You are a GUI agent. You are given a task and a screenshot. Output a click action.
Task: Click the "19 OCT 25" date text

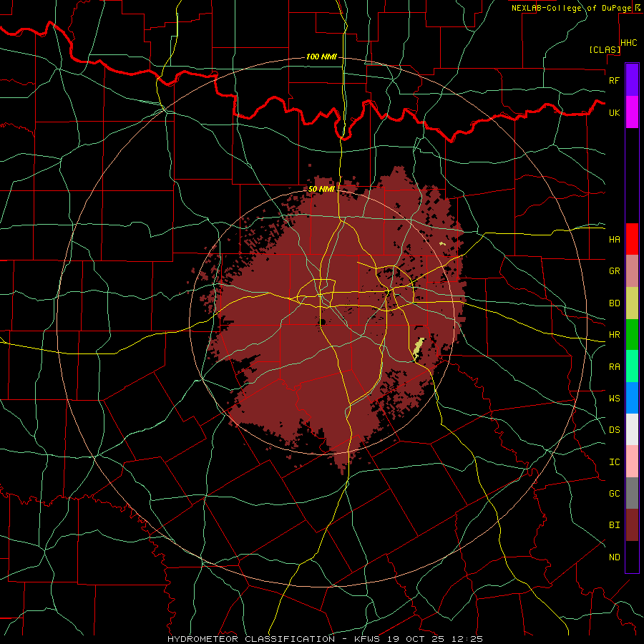click(x=417, y=639)
